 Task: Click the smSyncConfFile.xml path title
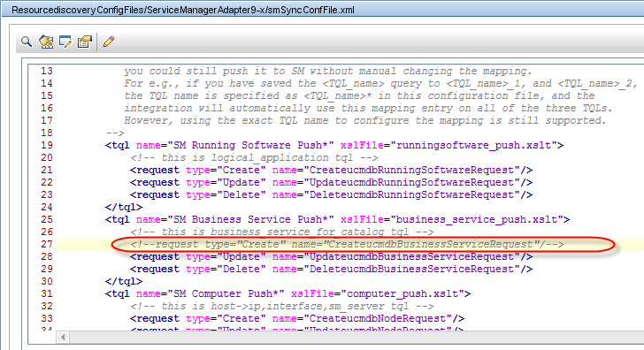tap(183, 10)
